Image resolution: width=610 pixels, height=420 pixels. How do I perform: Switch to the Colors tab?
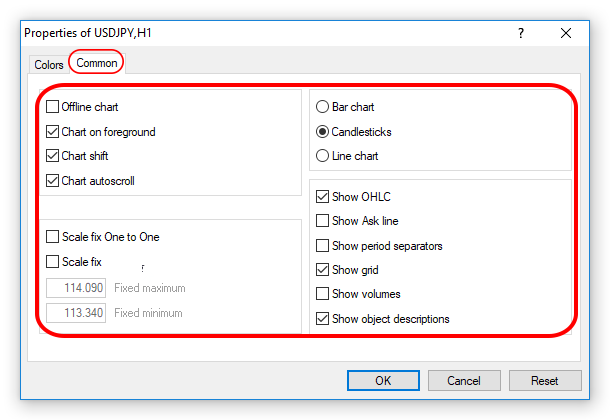click(x=49, y=65)
